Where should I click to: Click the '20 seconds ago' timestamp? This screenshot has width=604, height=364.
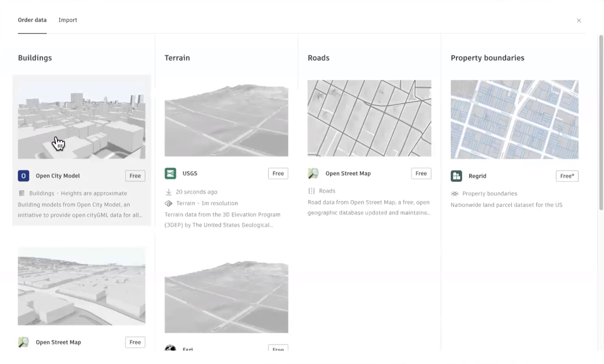tap(197, 192)
